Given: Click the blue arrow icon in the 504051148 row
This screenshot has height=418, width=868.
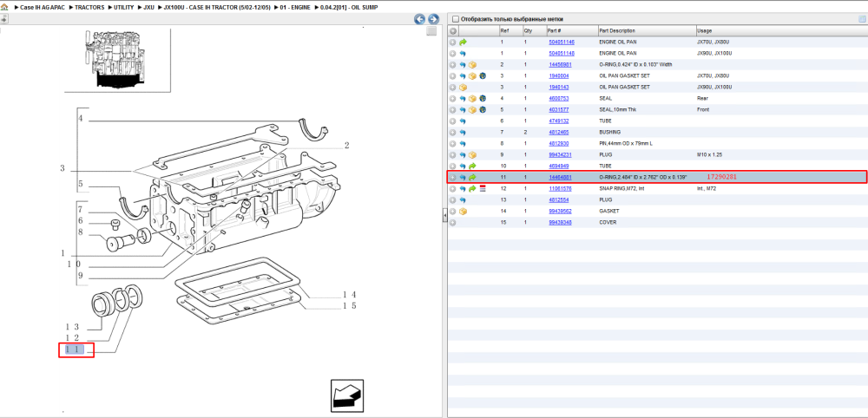Looking at the screenshot, I should (x=463, y=54).
